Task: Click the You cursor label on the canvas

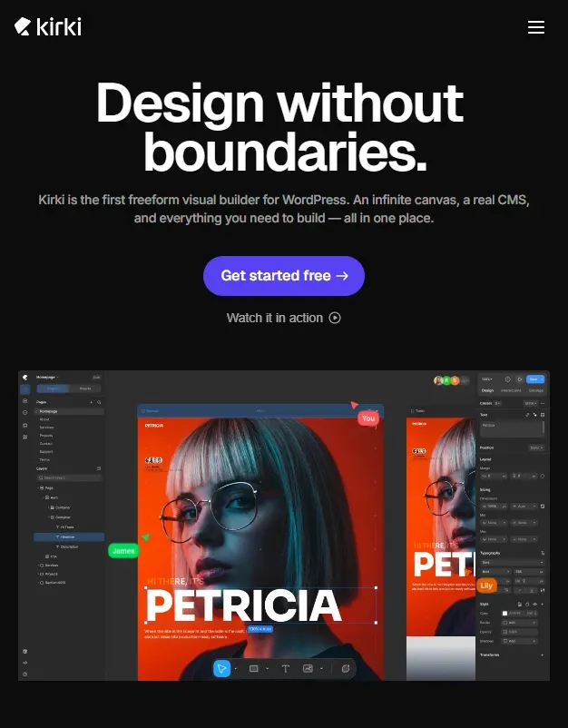Action: tap(368, 418)
